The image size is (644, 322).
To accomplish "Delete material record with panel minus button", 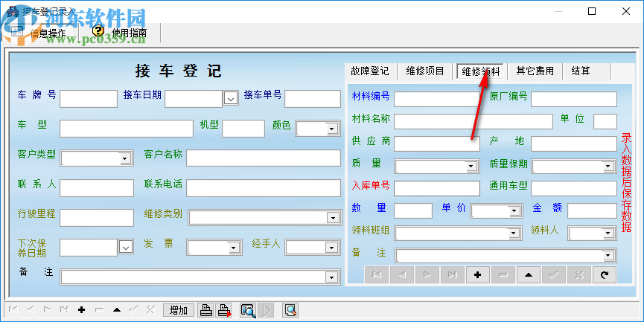I will point(503,275).
